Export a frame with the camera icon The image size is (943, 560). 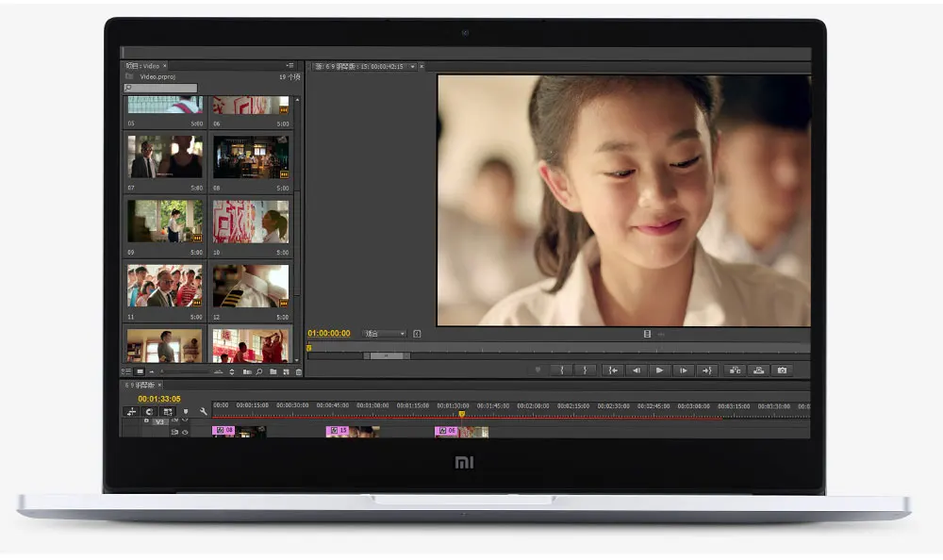782,371
